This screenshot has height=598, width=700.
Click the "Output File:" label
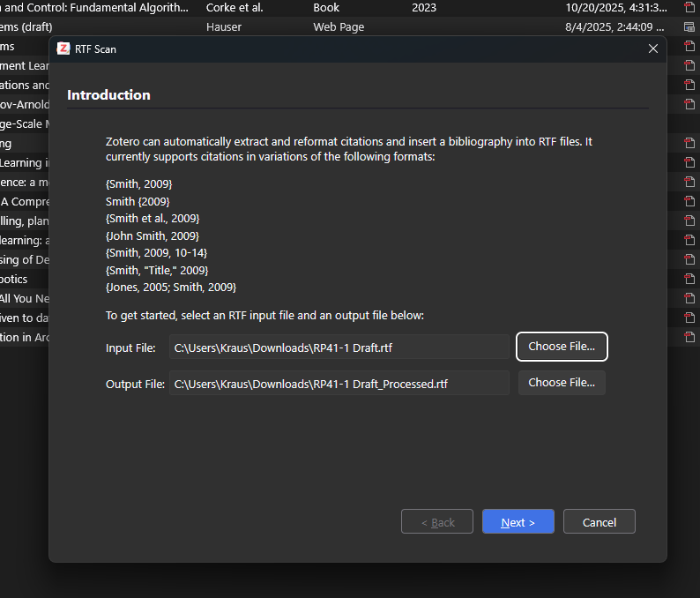(x=135, y=384)
